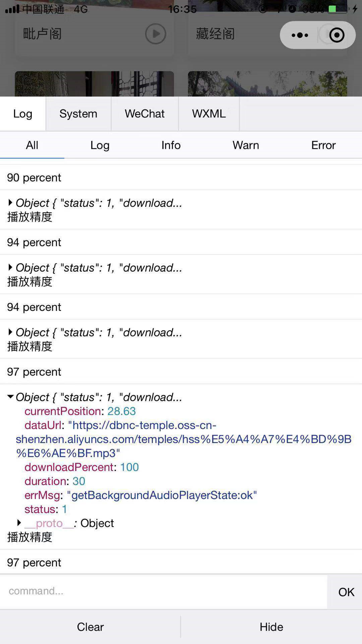The image size is (362, 644).
Task: Expand the Object log after 90 percent
Action: point(10,203)
